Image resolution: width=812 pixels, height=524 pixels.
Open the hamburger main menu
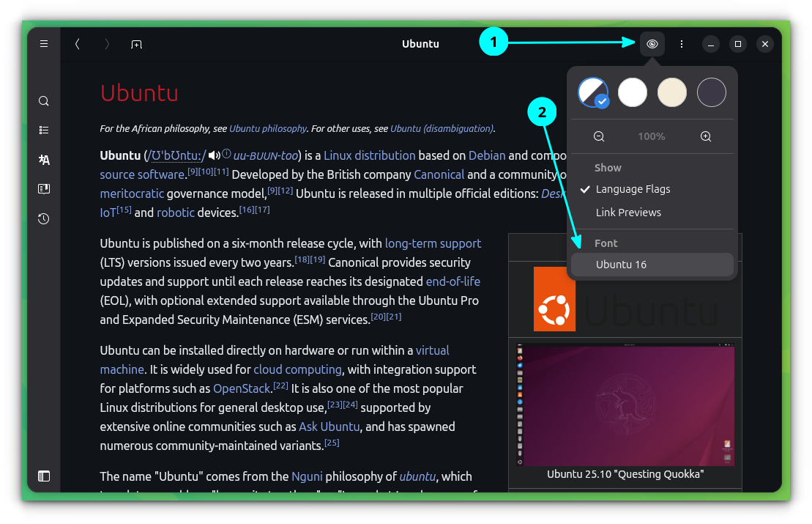pyautogui.click(x=44, y=44)
